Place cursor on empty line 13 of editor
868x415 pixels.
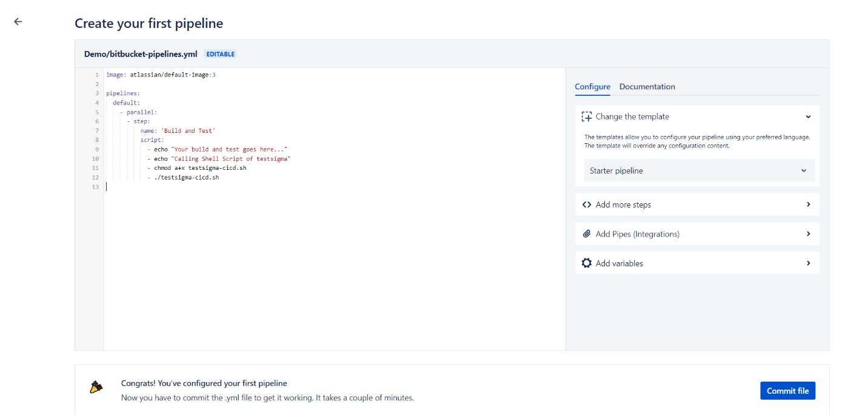(x=335, y=187)
